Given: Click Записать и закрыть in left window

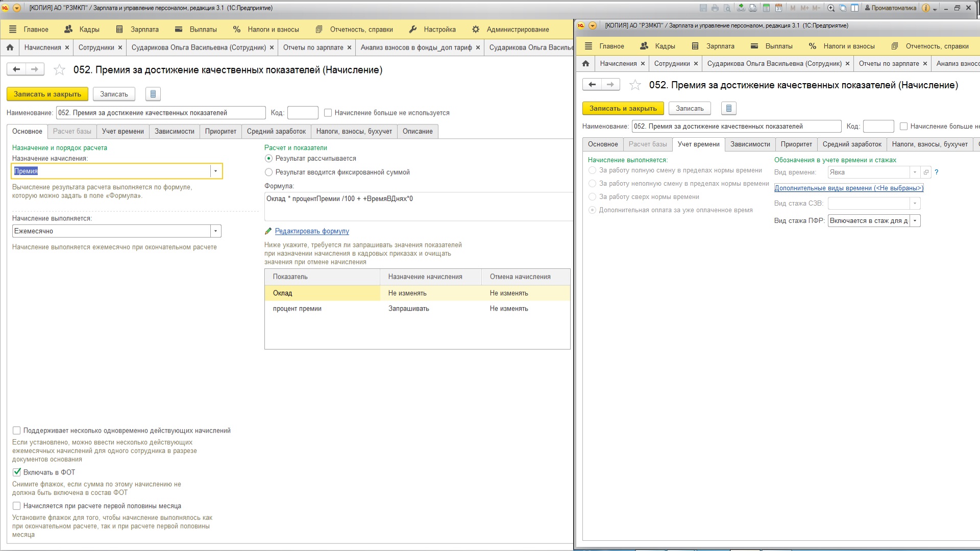Looking at the screenshot, I should click(47, 94).
